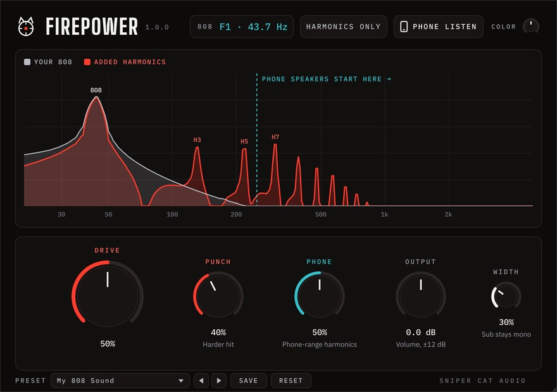Enable Phone Listen mode
The image size is (557, 392).
tap(439, 27)
